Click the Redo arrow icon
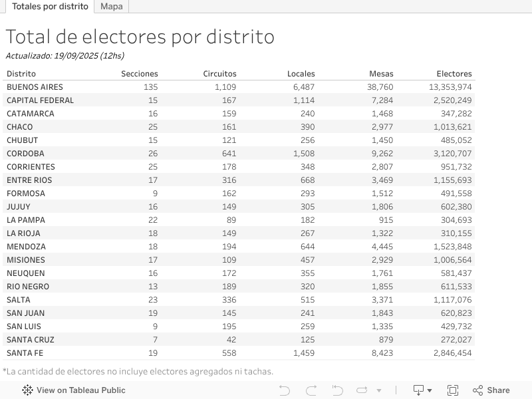 pos(311,390)
